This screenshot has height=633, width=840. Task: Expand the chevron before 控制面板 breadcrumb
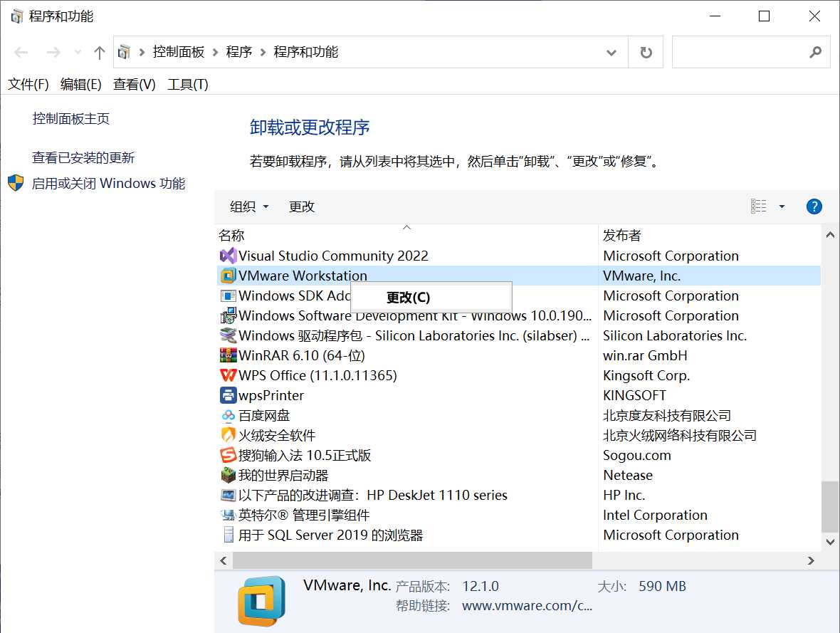(x=142, y=52)
